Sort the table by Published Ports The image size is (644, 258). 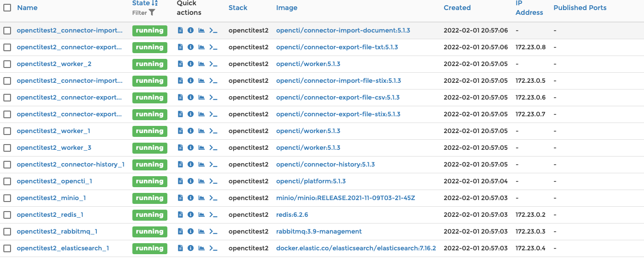(580, 8)
